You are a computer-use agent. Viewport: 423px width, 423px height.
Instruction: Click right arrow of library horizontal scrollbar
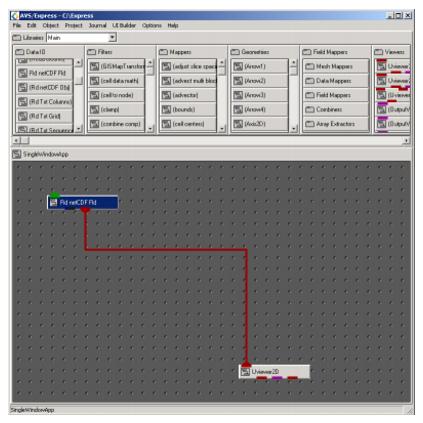[x=406, y=141]
